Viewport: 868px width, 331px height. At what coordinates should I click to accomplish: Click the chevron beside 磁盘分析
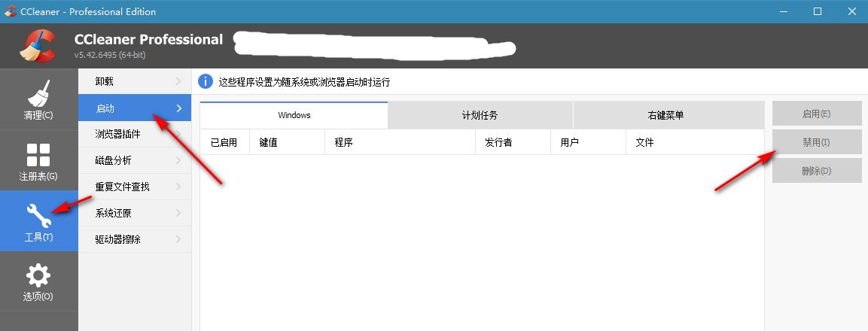[x=178, y=160]
